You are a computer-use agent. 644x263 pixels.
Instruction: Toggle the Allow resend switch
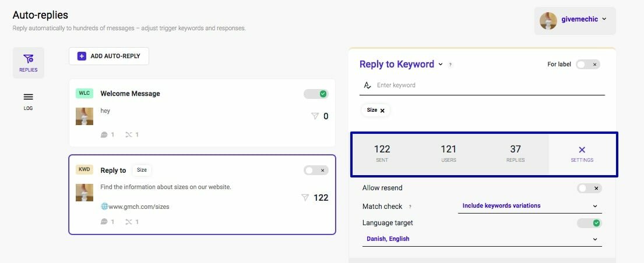[x=589, y=188]
